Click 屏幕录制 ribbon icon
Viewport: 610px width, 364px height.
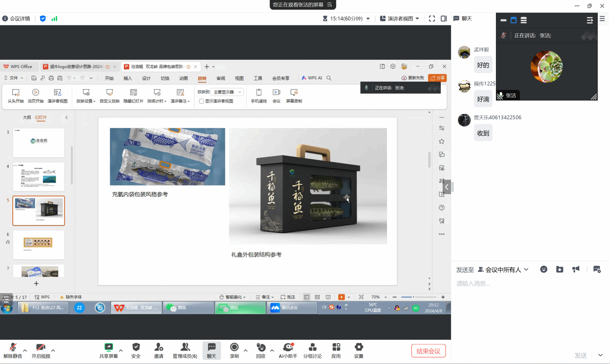point(294,96)
